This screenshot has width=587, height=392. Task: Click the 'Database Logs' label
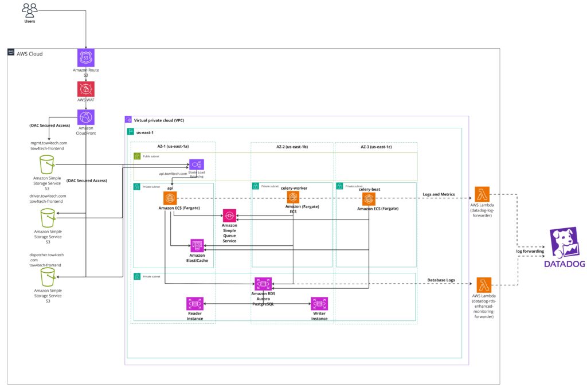tap(441, 280)
